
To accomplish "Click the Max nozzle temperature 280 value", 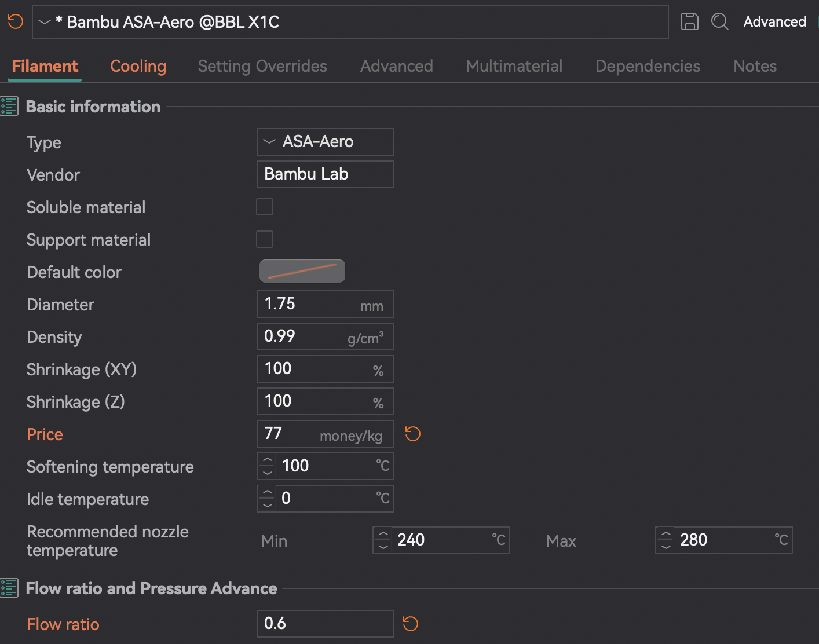I will [x=694, y=540].
